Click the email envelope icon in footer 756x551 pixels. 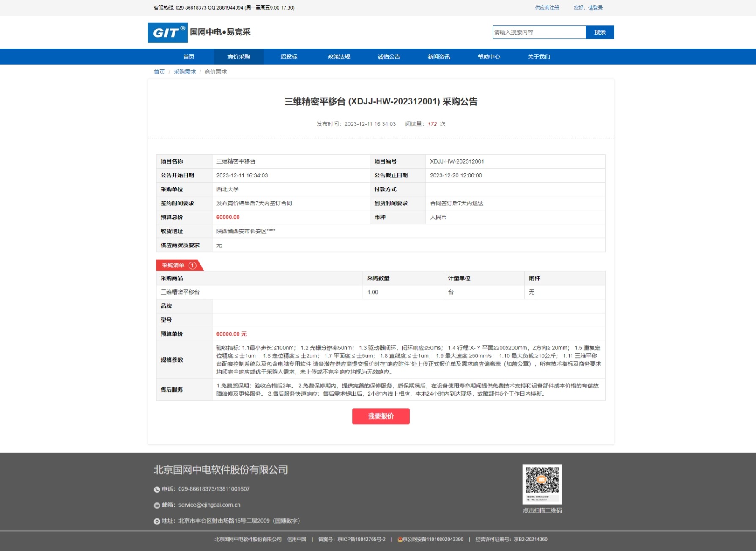pos(157,505)
